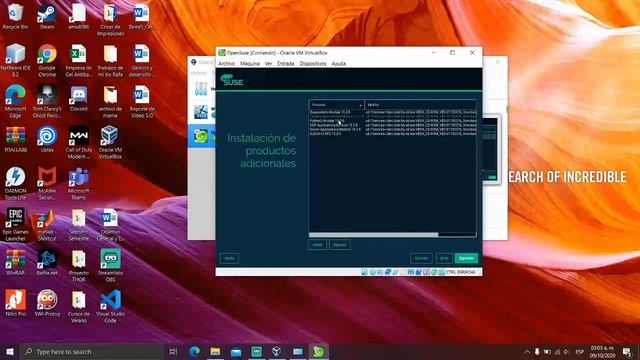The height and width of the screenshot is (360, 640).
Task: Open Uplay desktop shortcut
Action: pyautogui.click(x=47, y=139)
